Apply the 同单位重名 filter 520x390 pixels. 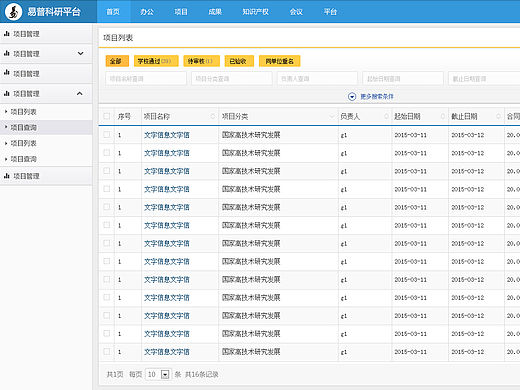pos(279,61)
